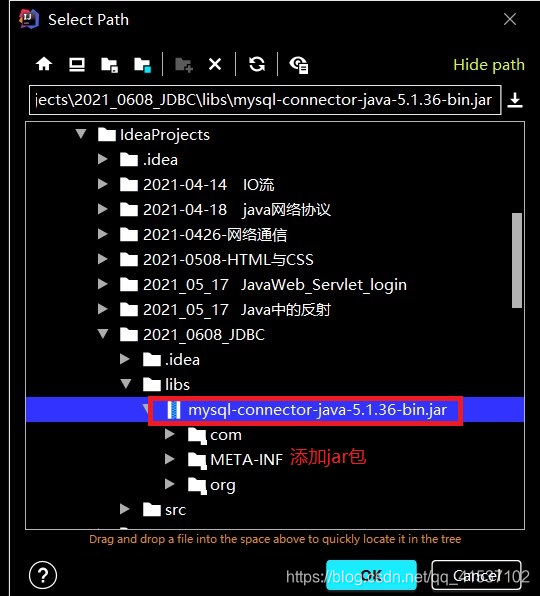540x596 pixels.
Task: Click the jar archive icon beside mysql-connector
Action: pos(174,410)
